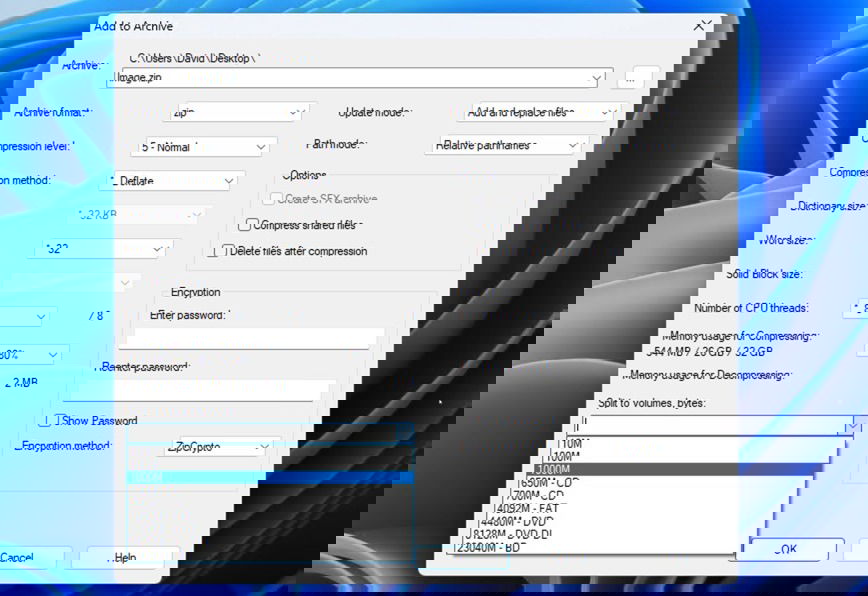
Task: Close the Add to Archive dialog
Action: (x=702, y=26)
